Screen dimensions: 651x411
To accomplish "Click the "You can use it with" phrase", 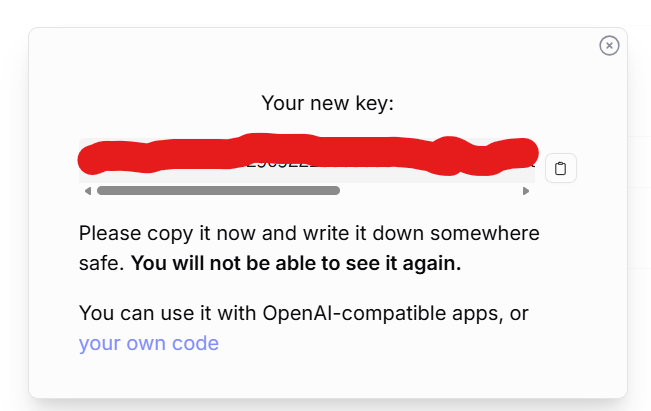I will (168, 314).
